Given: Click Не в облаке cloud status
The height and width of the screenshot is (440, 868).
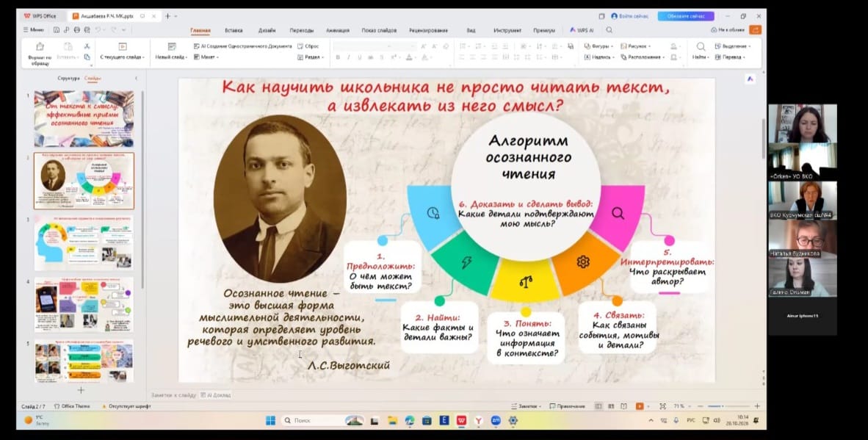Looking at the screenshot, I should click(728, 30).
